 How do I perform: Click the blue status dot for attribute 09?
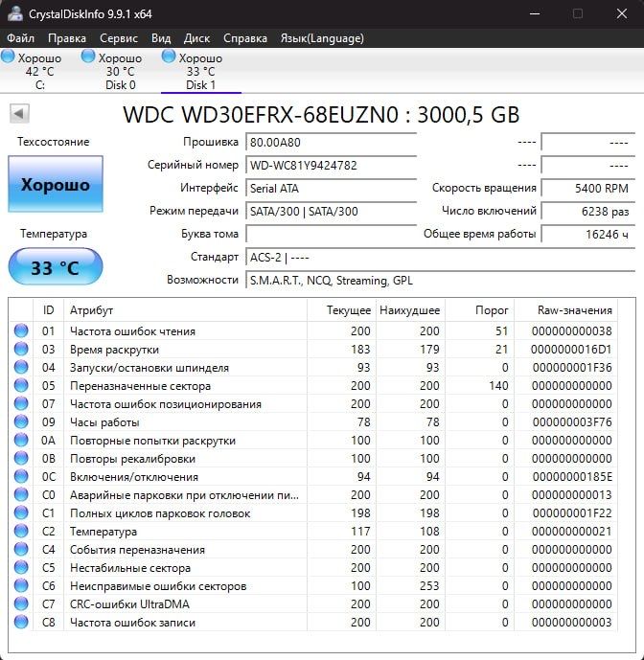click(21, 421)
